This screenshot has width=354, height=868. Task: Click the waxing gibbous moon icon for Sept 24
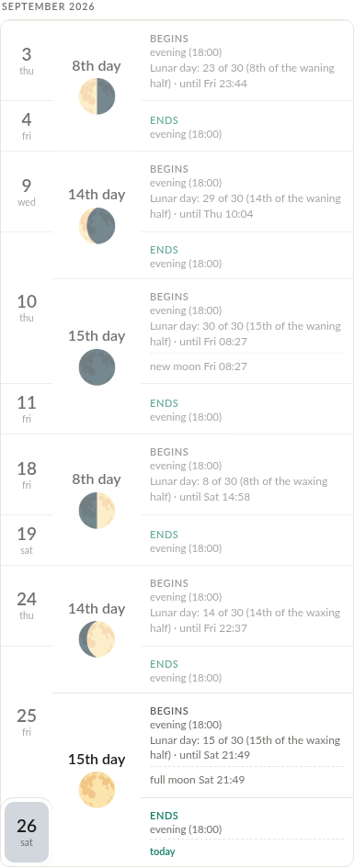97,639
